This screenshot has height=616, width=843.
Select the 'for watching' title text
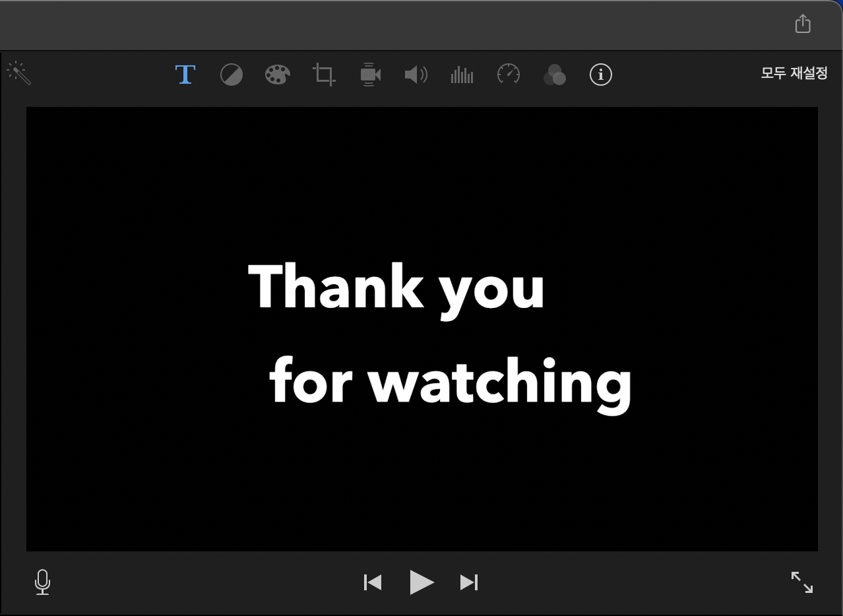[451, 385]
